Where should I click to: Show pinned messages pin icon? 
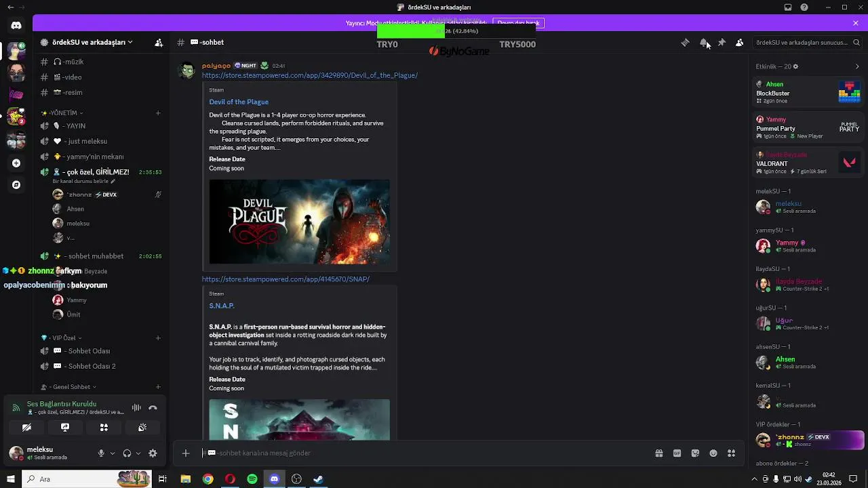tap(722, 42)
